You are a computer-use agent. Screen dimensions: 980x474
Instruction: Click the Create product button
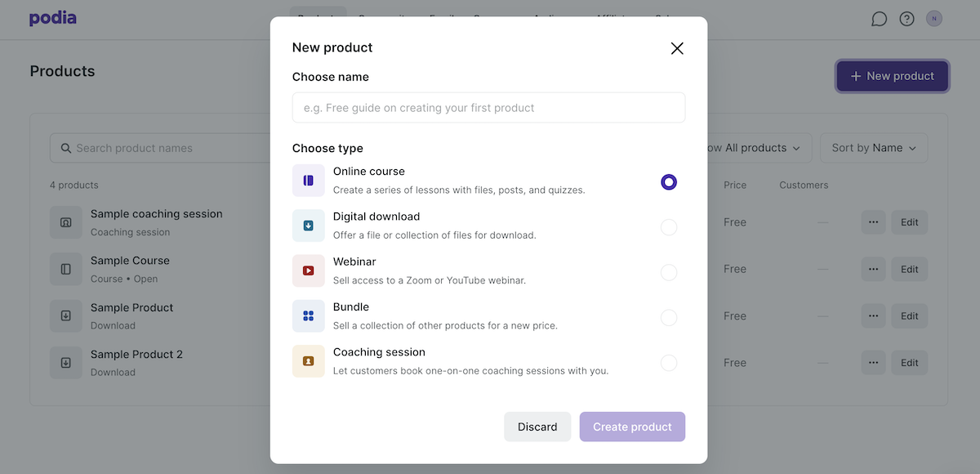[632, 427]
